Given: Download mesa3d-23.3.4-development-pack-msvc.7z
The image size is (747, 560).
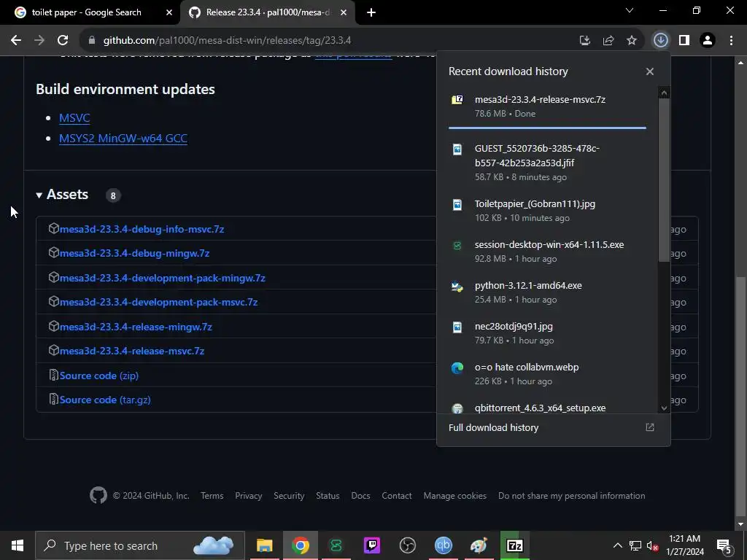Looking at the screenshot, I should tap(158, 303).
